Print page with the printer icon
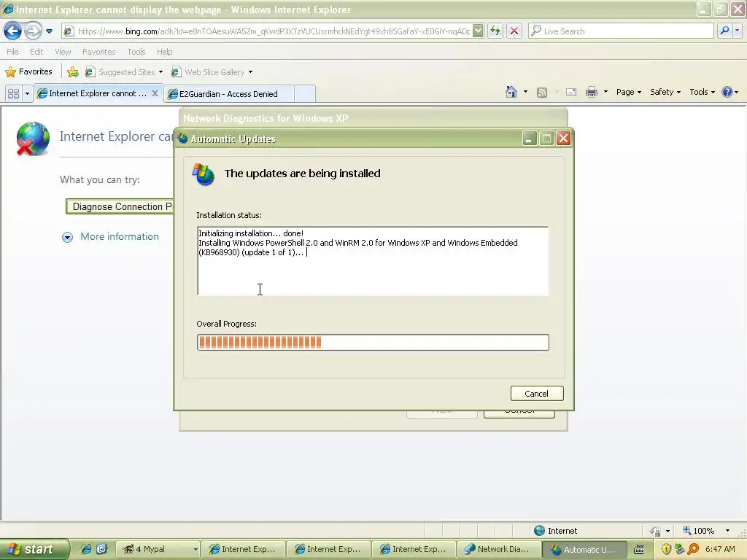The width and height of the screenshot is (747, 560). (x=591, y=93)
